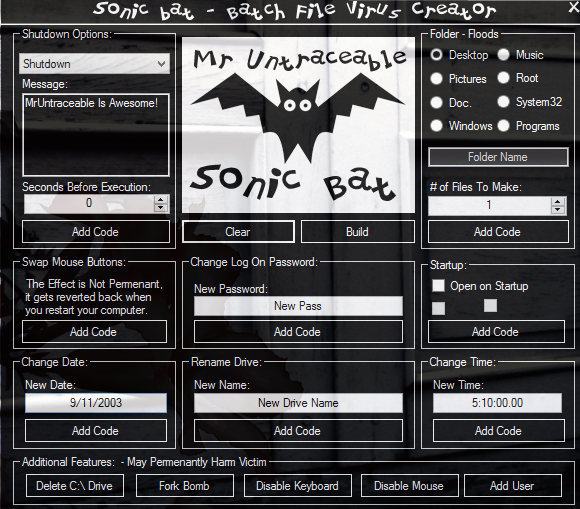The image size is (580, 509).
Task: Click the 'Folder - Floods' group label
Action: click(x=464, y=34)
